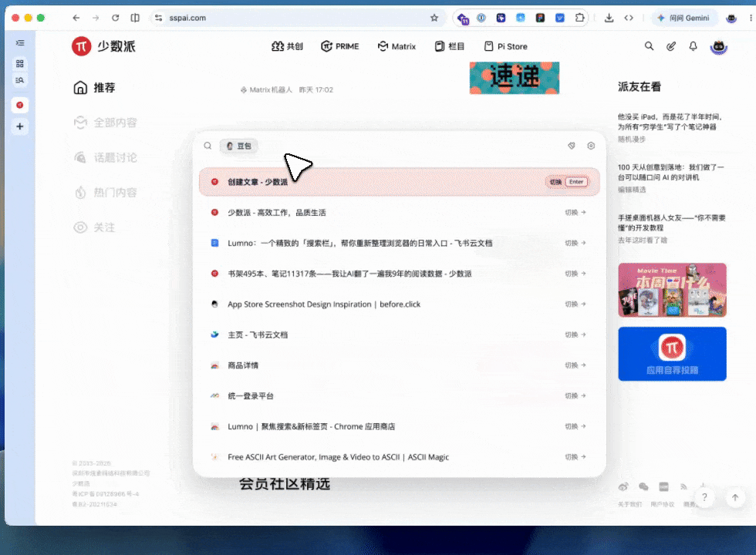Click the 少数派 logo

pos(103,46)
